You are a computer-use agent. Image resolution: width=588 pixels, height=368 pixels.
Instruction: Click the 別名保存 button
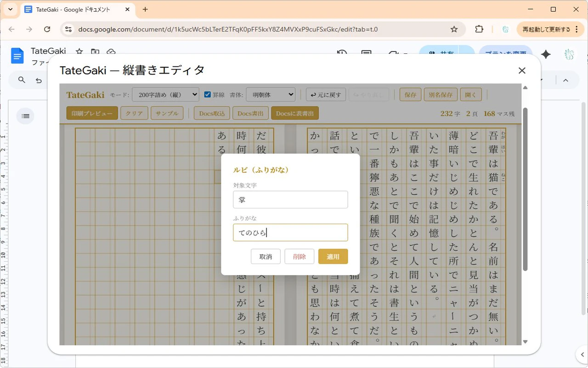[x=441, y=95]
